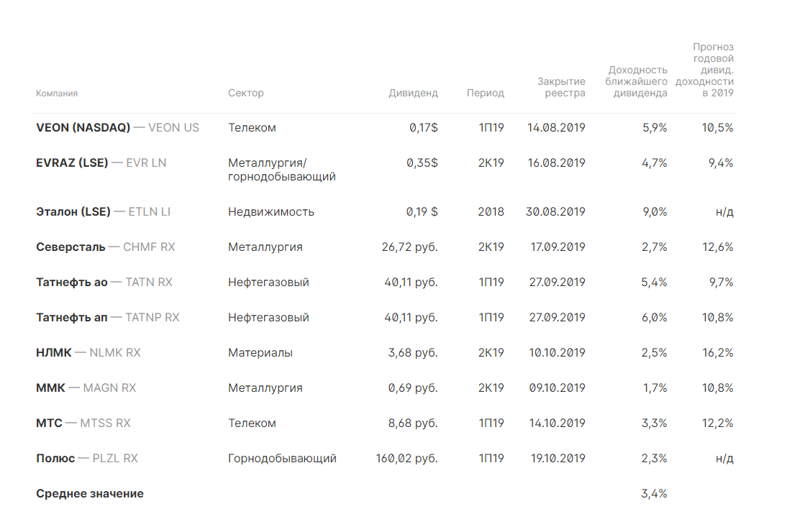787x532 pixels.
Task: Click the CHMF RX ticker
Action: click(149, 247)
